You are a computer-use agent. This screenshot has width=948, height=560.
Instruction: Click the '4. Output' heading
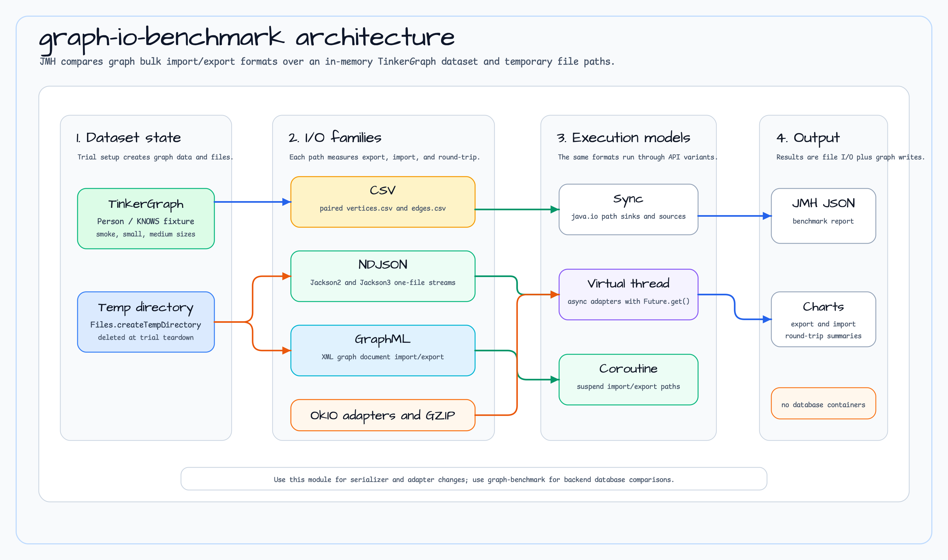(808, 138)
